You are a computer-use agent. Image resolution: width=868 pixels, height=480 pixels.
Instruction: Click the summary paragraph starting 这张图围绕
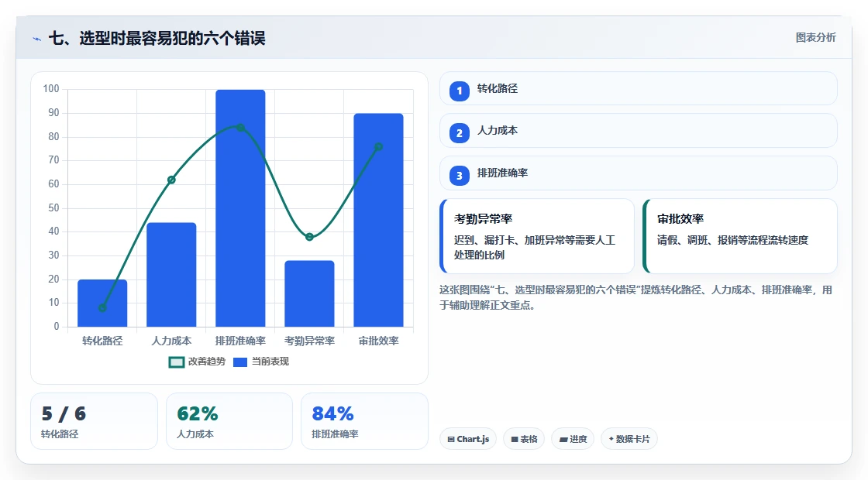coord(635,297)
